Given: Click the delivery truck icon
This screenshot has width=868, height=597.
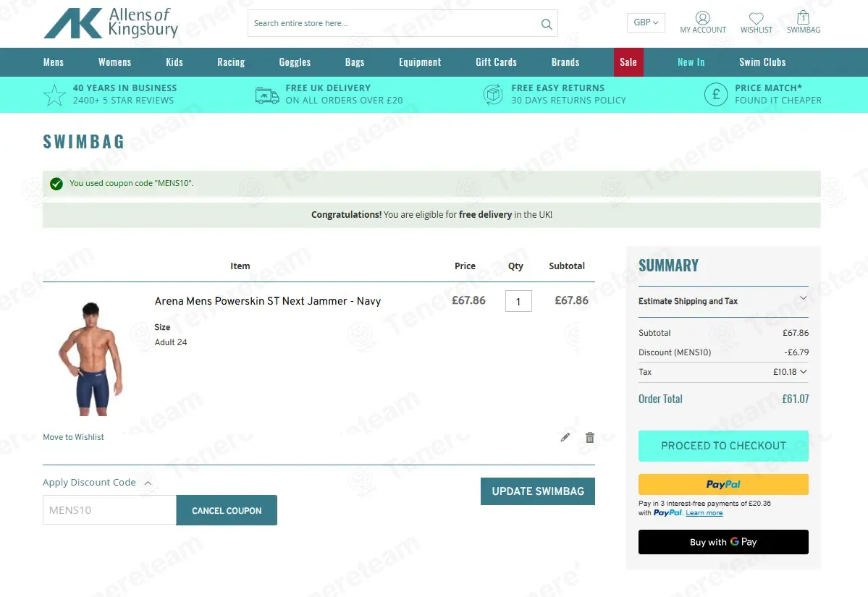Looking at the screenshot, I should tap(267, 96).
